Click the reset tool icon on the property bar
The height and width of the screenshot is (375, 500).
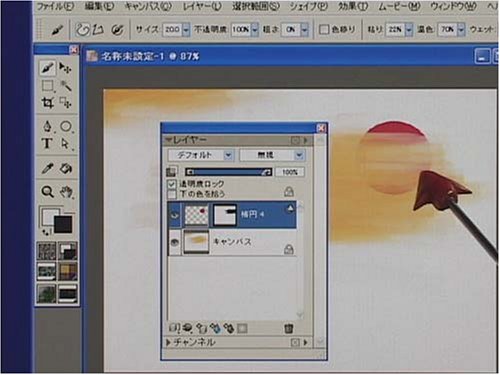click(117, 30)
